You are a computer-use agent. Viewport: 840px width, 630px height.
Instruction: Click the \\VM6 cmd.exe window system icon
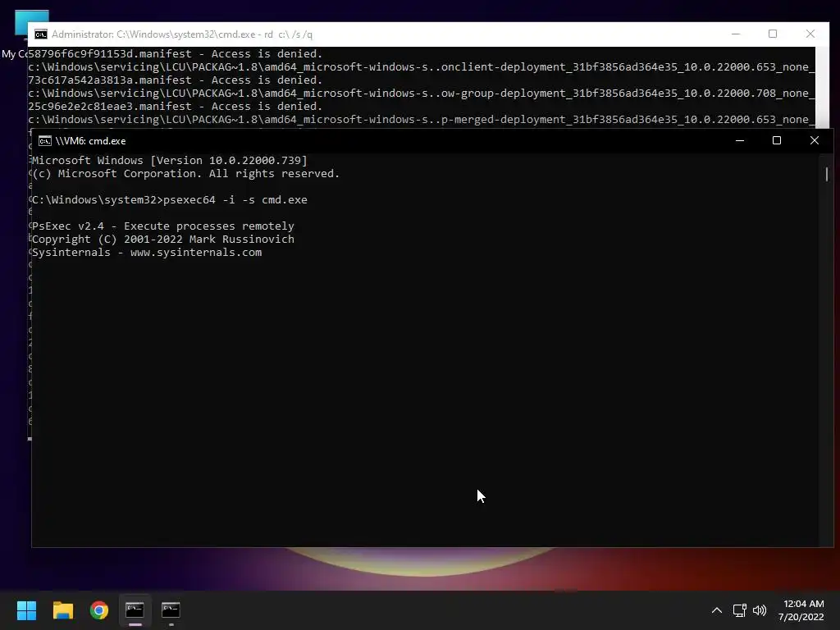click(45, 141)
